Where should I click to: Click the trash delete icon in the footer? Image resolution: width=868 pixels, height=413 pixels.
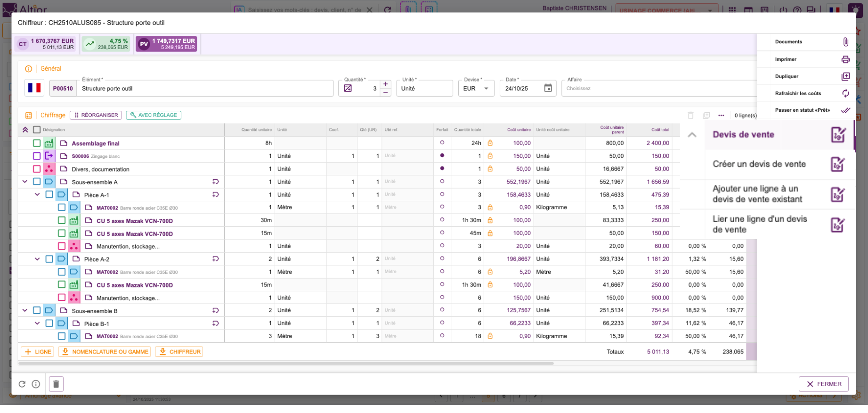(56, 384)
